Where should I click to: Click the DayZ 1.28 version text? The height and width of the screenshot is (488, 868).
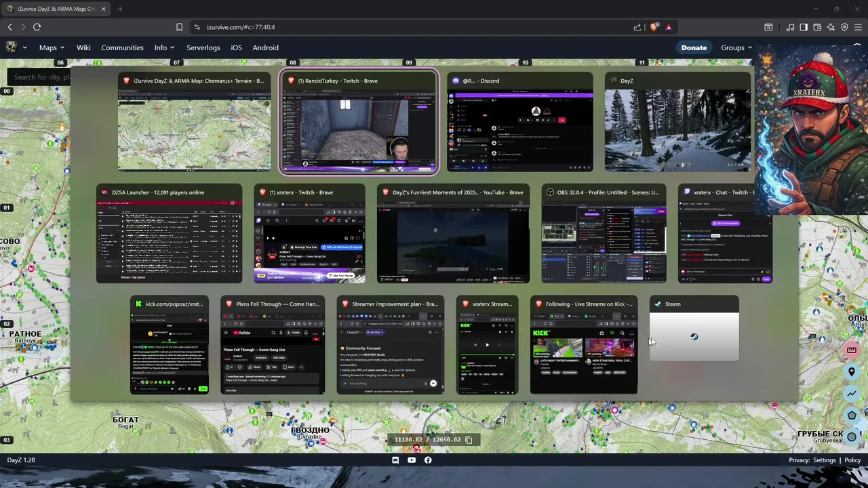[21, 460]
